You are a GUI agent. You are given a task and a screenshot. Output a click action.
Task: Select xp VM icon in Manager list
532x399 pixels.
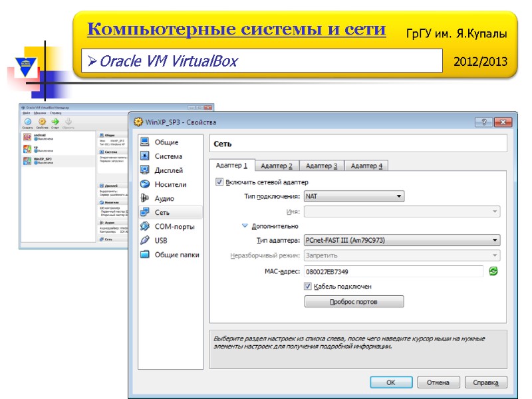pos(27,148)
